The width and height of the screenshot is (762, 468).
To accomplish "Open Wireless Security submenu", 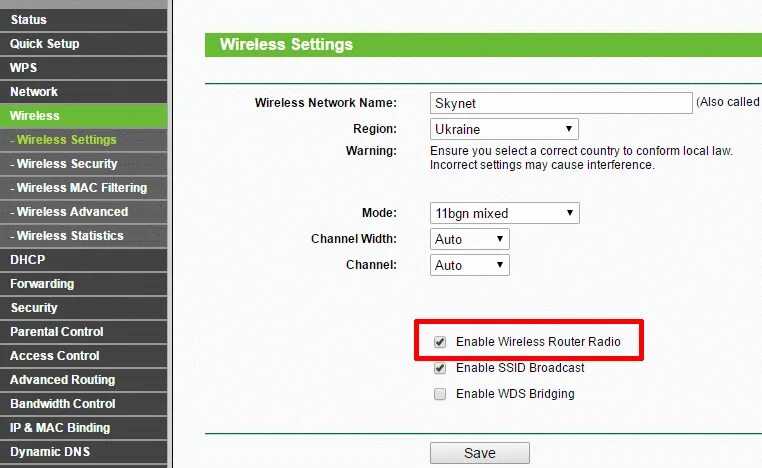I will [84, 164].
